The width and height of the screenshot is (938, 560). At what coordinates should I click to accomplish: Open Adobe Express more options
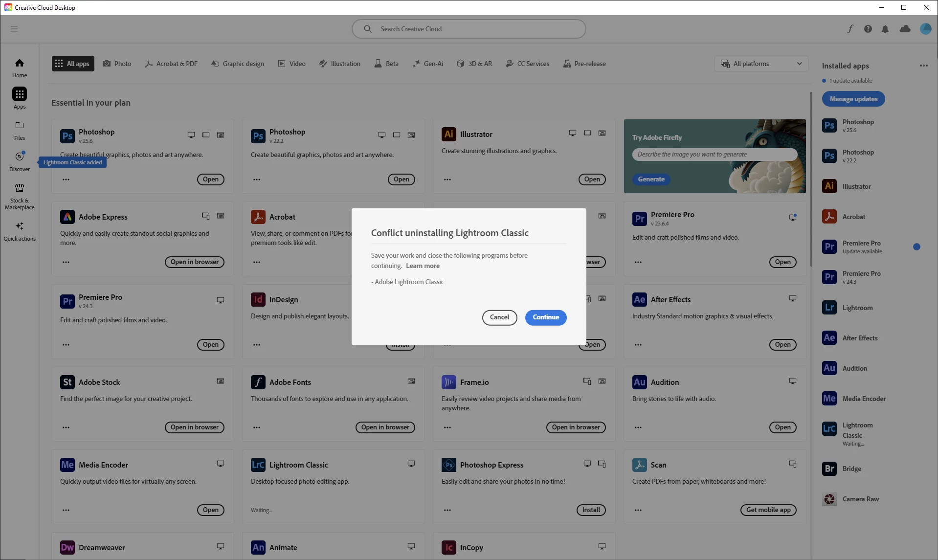(x=66, y=262)
